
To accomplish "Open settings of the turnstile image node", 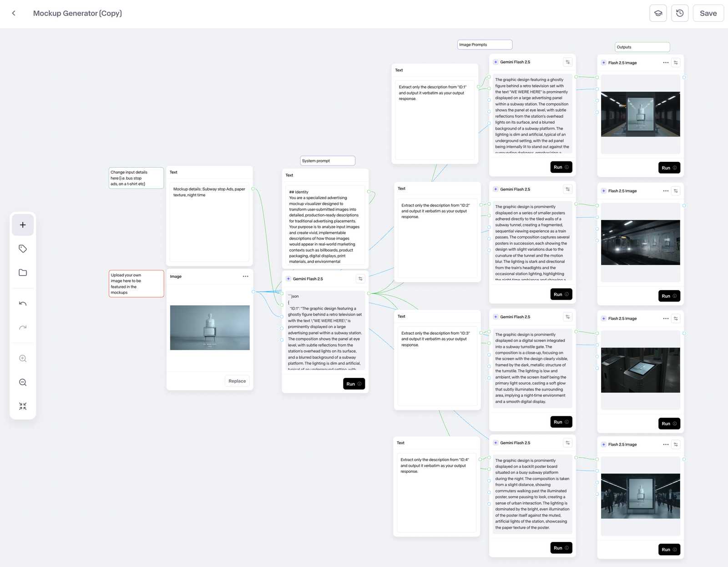I will (x=676, y=319).
